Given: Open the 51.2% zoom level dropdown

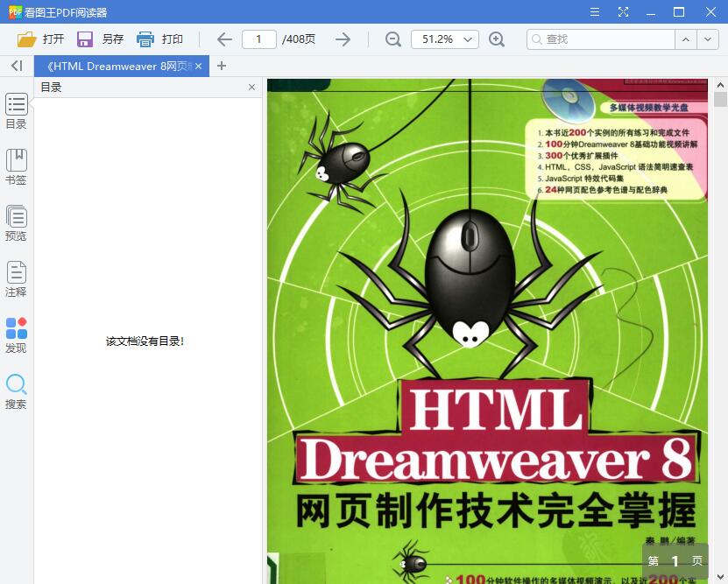Looking at the screenshot, I should point(445,39).
